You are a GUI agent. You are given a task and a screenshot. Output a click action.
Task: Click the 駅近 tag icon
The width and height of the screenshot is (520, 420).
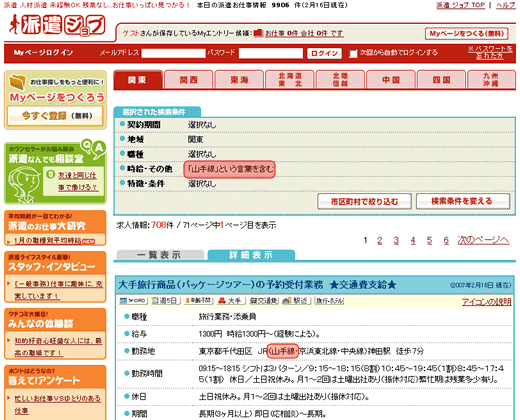click(x=296, y=301)
